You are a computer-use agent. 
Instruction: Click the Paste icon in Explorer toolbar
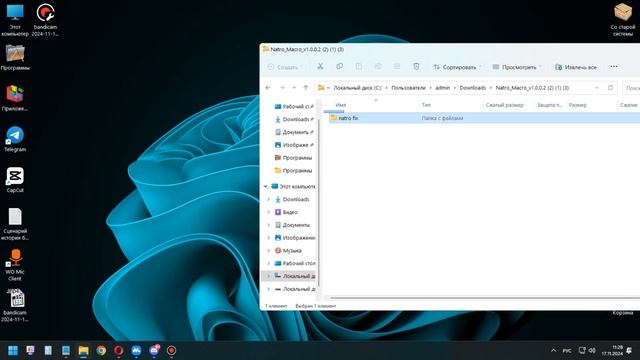coord(358,67)
